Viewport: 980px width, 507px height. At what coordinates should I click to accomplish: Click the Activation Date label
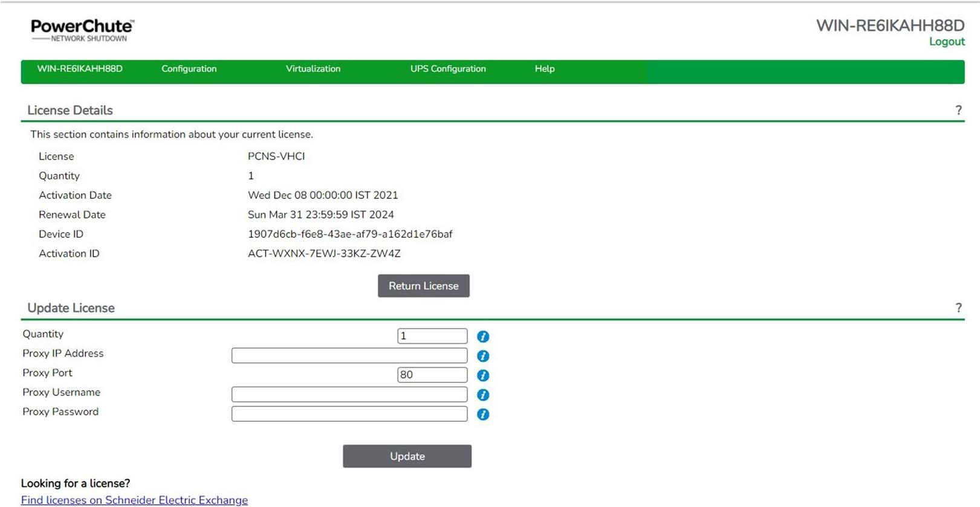point(75,195)
